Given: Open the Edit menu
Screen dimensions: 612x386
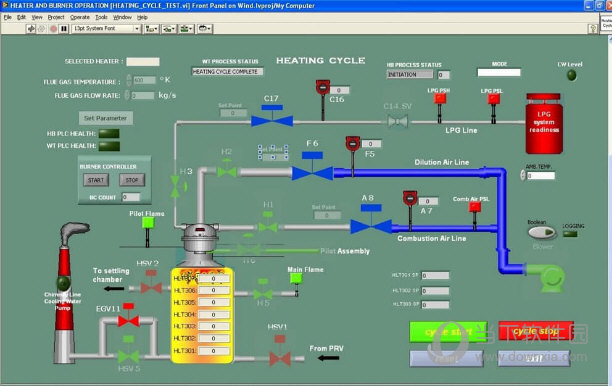Looking at the screenshot, I should coord(21,17).
